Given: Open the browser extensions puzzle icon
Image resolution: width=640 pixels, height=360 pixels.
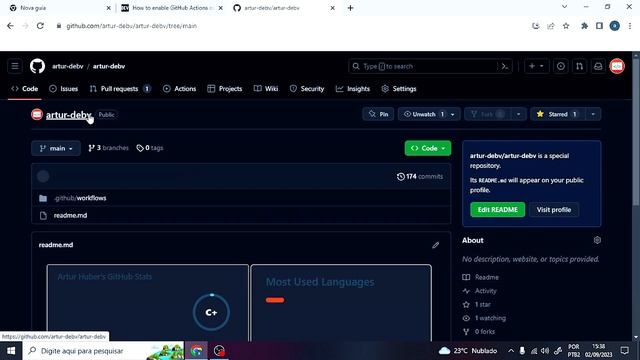Looking at the screenshot, I should (584, 26).
